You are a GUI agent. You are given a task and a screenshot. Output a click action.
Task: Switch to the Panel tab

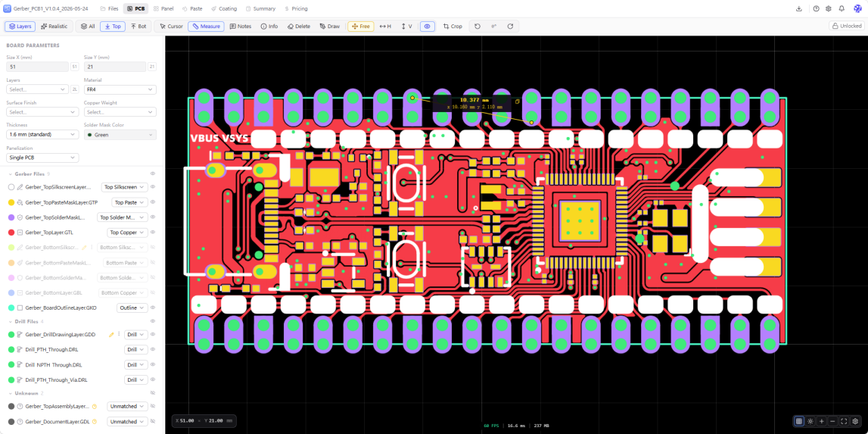pyautogui.click(x=164, y=9)
